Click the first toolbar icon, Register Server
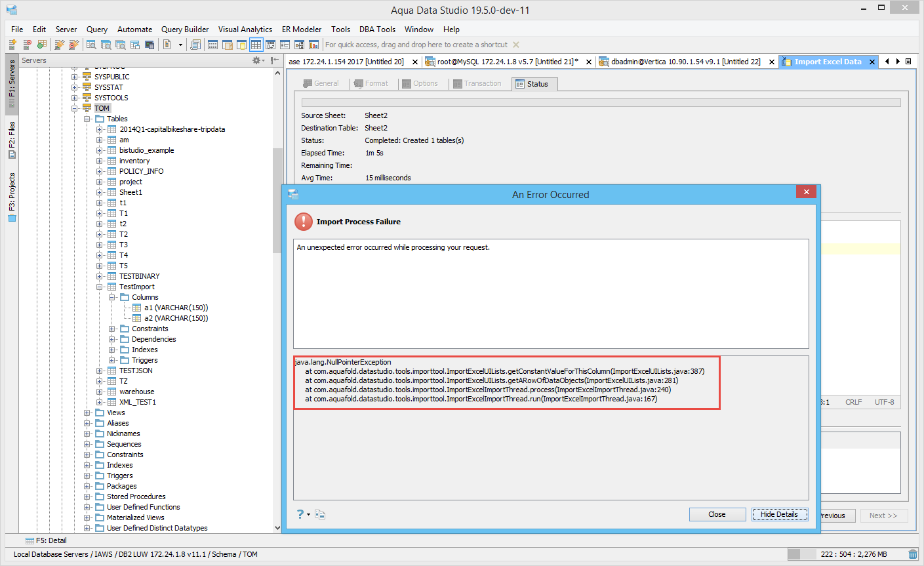The width and height of the screenshot is (924, 566). (12, 45)
